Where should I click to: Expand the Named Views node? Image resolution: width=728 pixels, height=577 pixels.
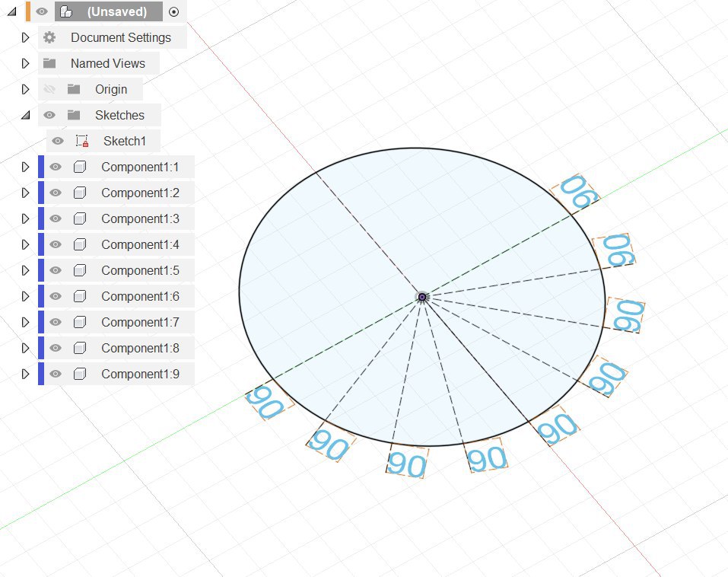pos(26,63)
